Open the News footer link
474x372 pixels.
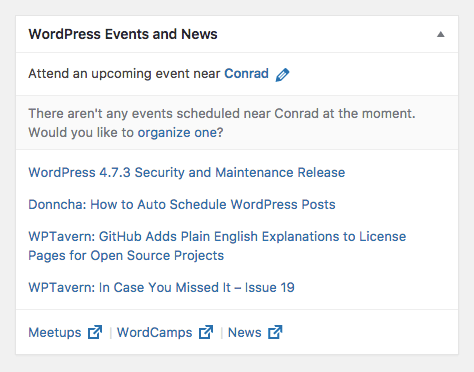click(245, 332)
